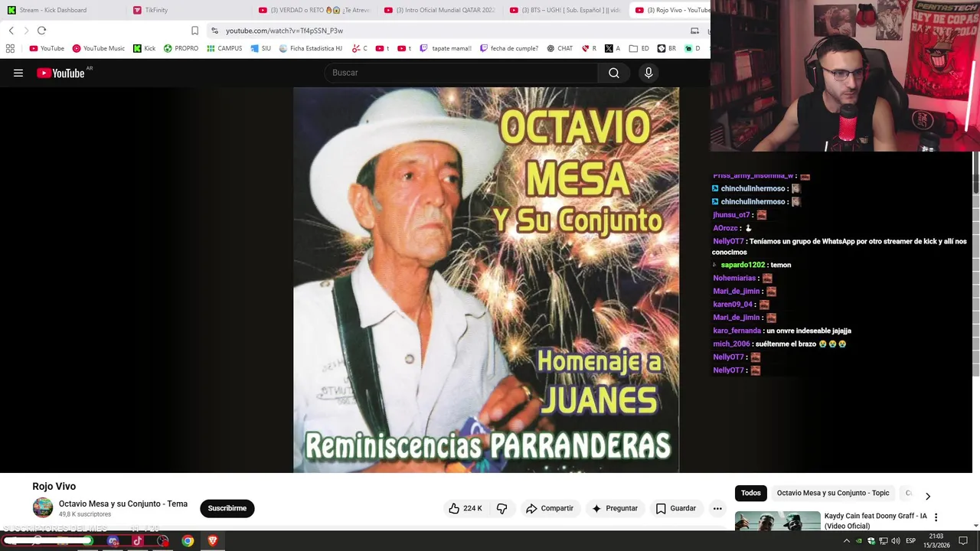
Task: Click karo_fernanda chat message
Action: coord(782,331)
